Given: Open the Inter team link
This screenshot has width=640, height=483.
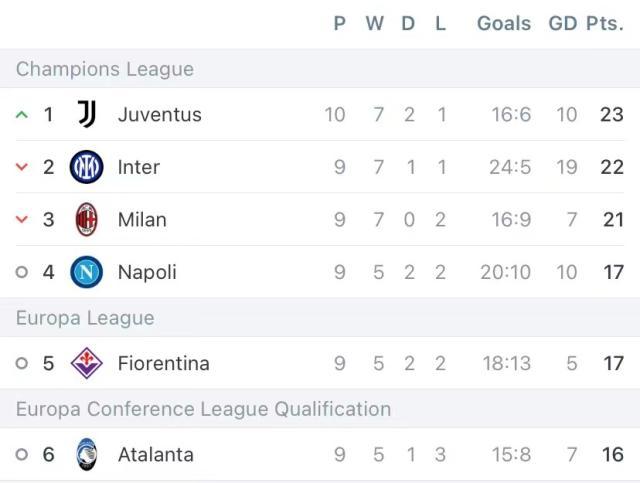Looking at the screenshot, I should (x=139, y=167).
